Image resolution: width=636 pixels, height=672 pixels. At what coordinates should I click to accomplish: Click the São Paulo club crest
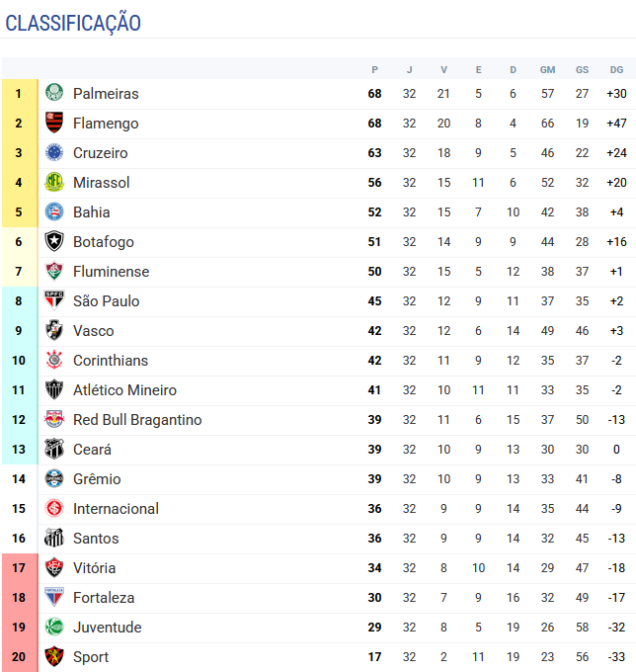[54, 301]
